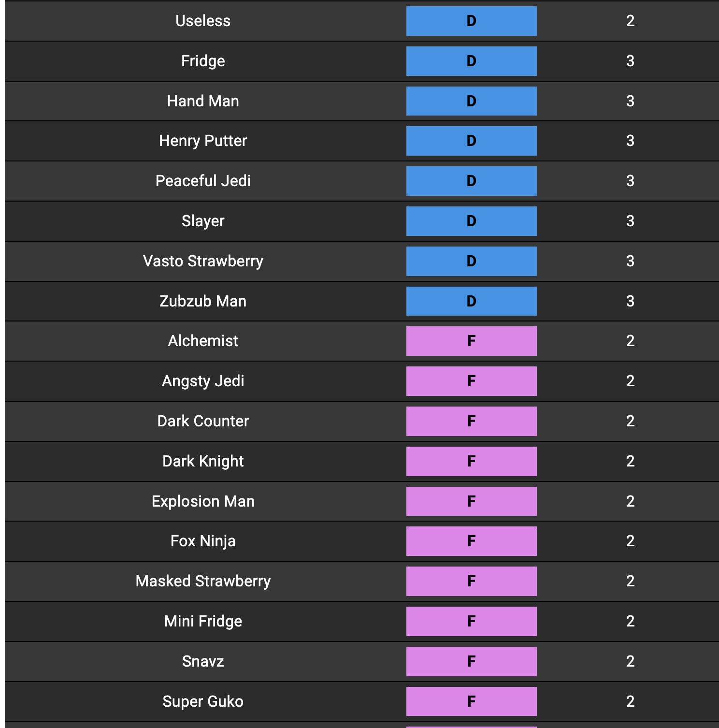Select the Super Guko entry
The image size is (719, 728).
pyautogui.click(x=203, y=701)
